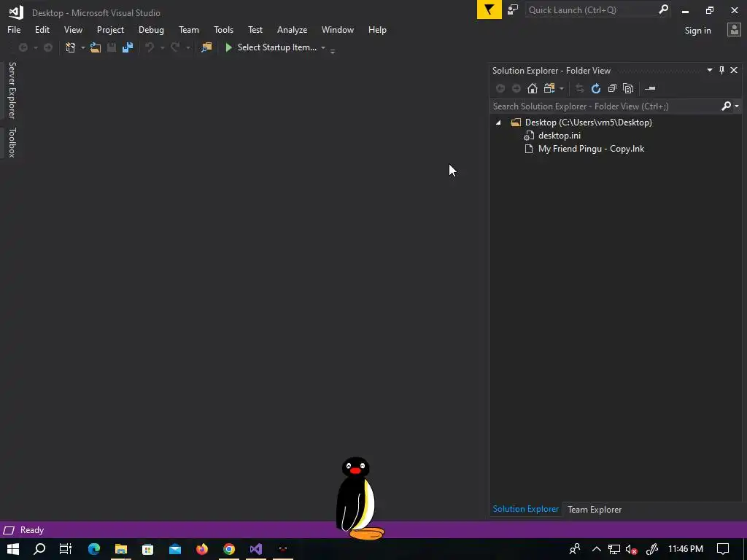Click Solution Explorer Forward icon
Viewport: 747px width, 560px height.
(x=516, y=88)
